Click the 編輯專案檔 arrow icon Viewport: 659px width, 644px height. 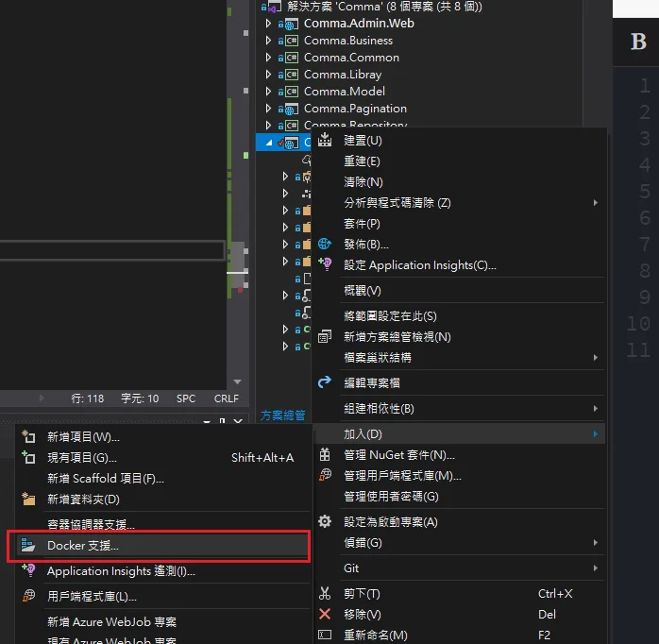325,382
